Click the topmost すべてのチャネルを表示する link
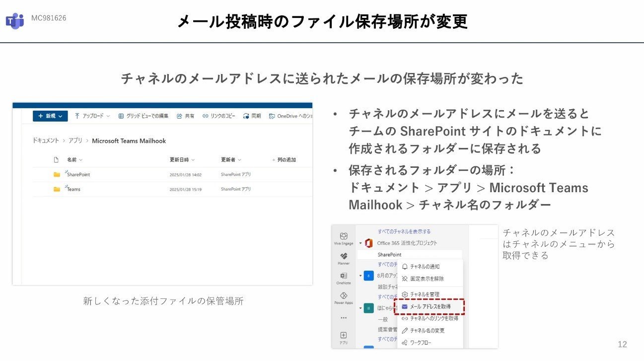The image size is (644, 361). (x=404, y=231)
